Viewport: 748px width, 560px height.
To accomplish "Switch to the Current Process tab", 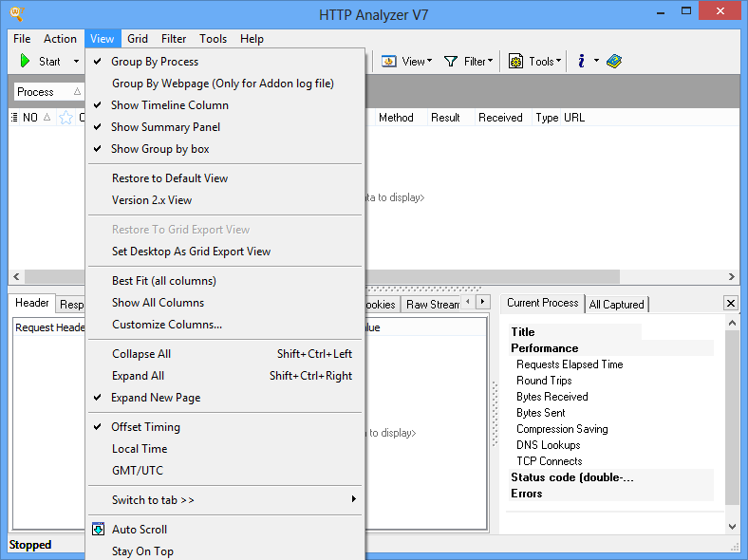I will (542, 303).
